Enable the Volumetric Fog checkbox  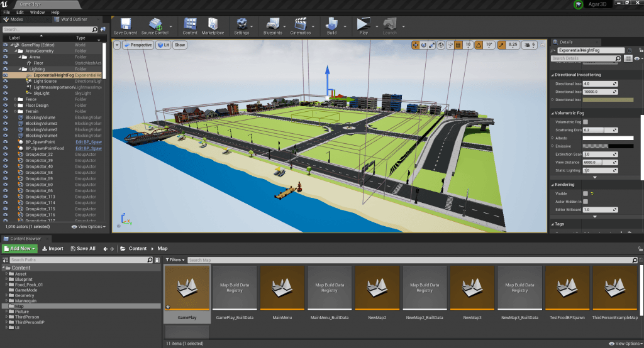[x=586, y=122]
